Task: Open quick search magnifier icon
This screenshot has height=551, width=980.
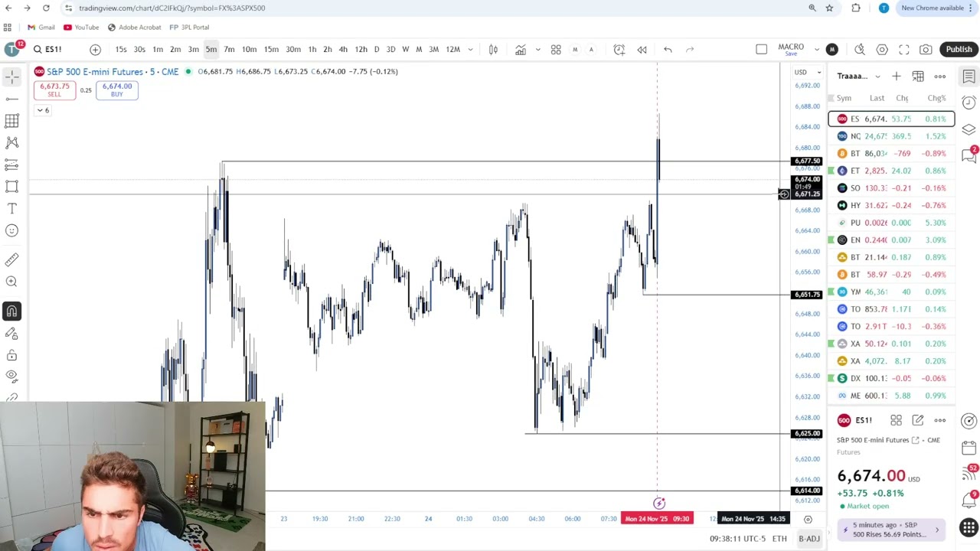Action: point(860,49)
